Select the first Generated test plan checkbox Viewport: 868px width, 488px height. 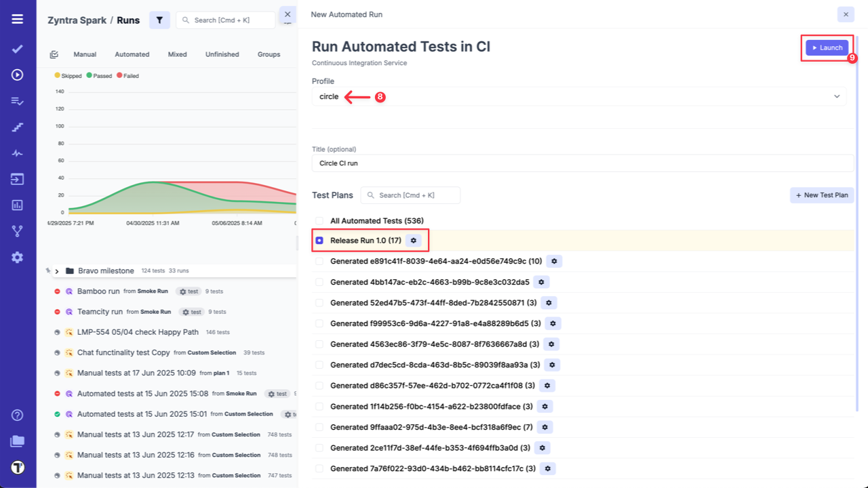319,261
